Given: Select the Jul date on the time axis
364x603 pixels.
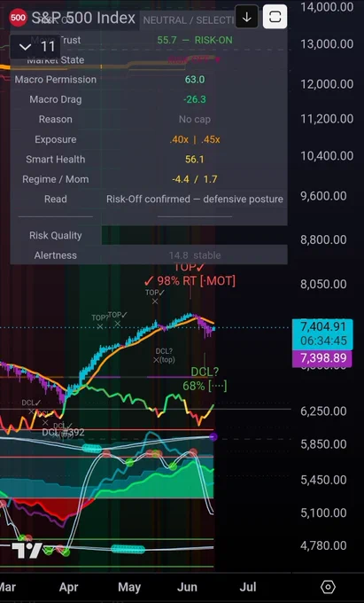Looking at the screenshot, I should coord(248,587).
